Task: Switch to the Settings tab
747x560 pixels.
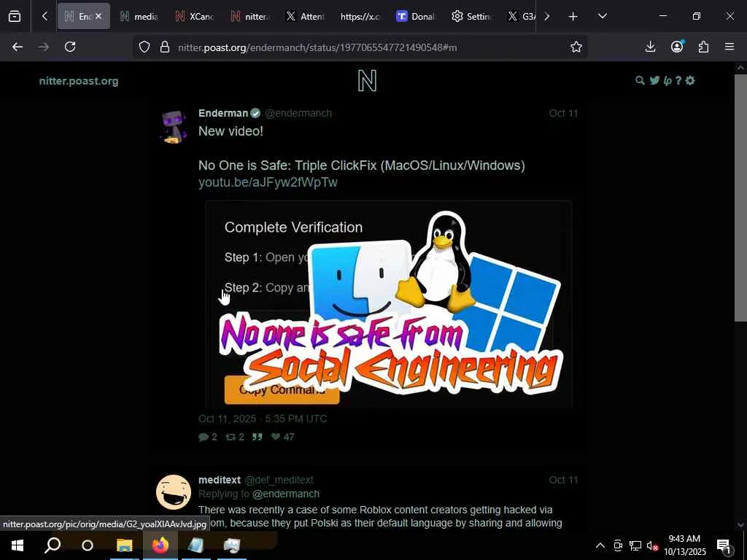Action: 472,16
